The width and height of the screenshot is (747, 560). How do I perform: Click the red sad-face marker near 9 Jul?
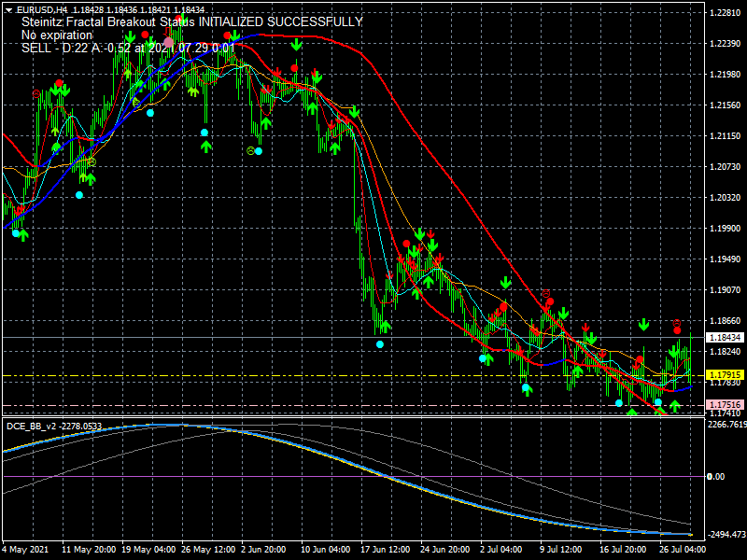pyautogui.click(x=546, y=294)
